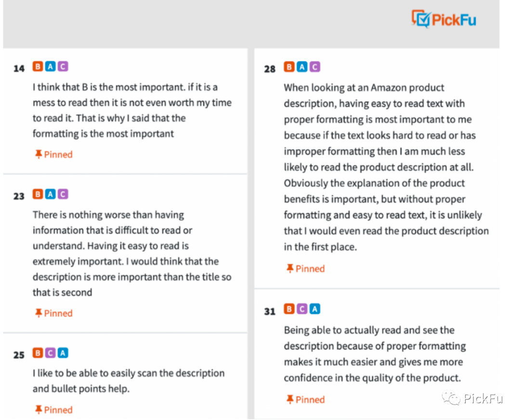Screen dimensions: 520x420
Task: Click the PickFu logo at top right
Action: [x=444, y=19]
